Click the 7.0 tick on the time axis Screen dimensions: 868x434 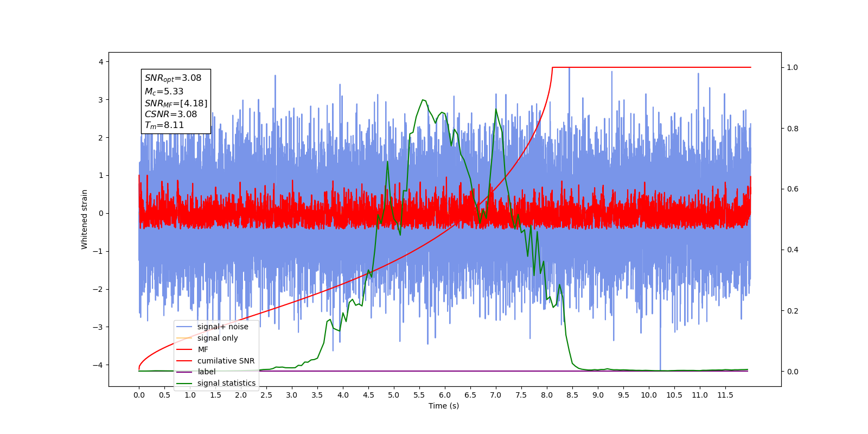pos(496,395)
